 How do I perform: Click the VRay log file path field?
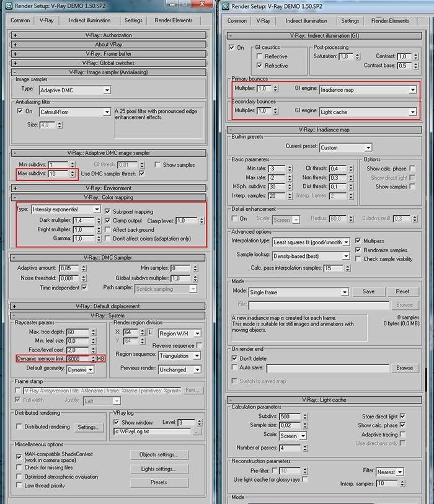pyautogui.click(x=153, y=431)
